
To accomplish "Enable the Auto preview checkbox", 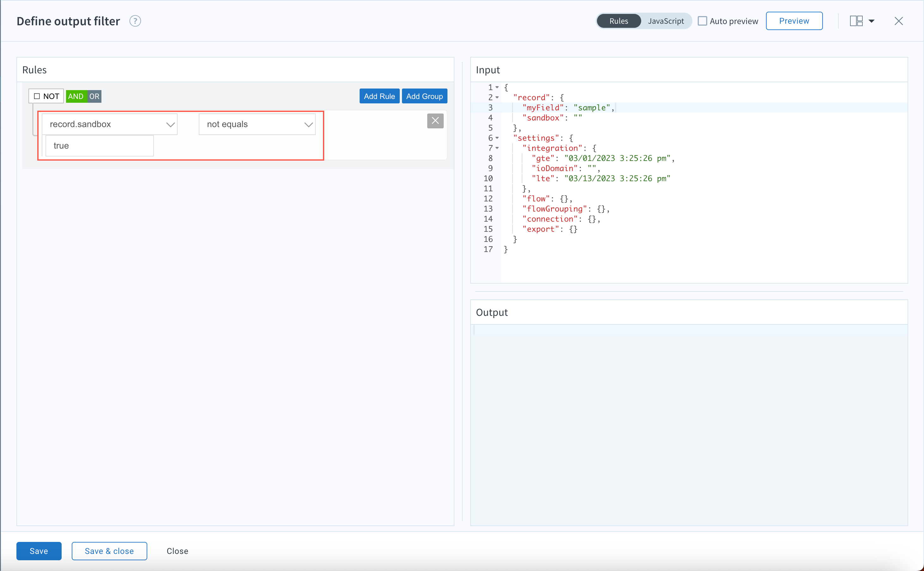I will (x=702, y=21).
